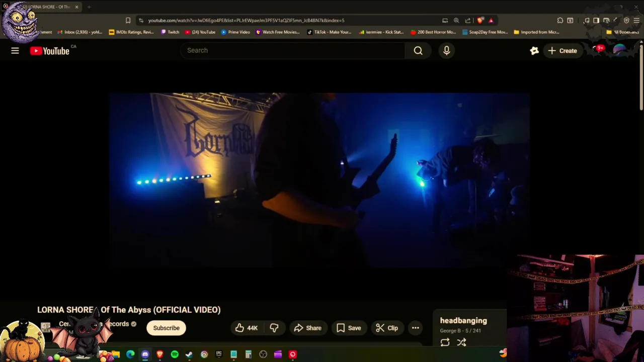Bookmark this page with the bookmark icon
The height and width of the screenshot is (362, 644).
[x=128, y=21]
